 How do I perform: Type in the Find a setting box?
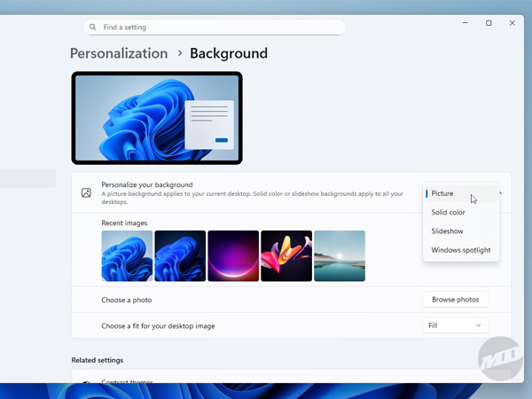click(217, 27)
